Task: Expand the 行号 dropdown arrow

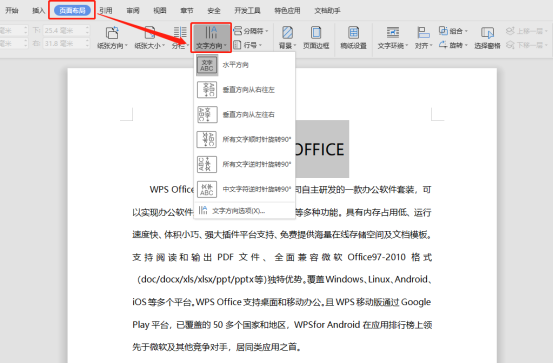Action: point(260,45)
